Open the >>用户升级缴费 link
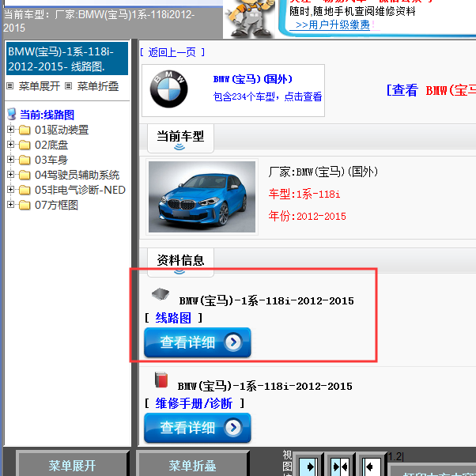 pyautogui.click(x=333, y=25)
